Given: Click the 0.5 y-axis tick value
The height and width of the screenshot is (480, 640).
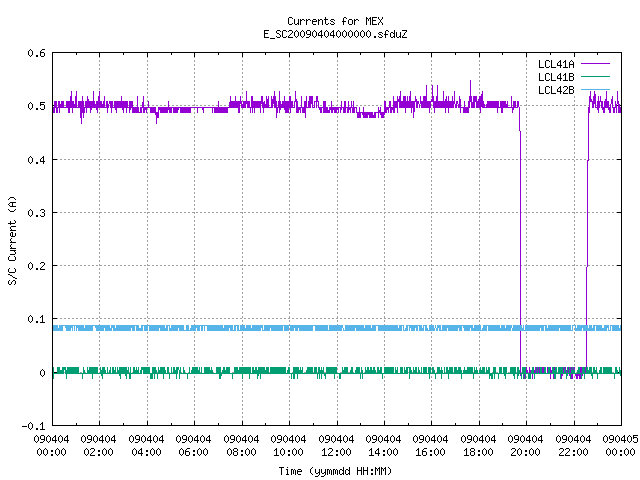Looking at the screenshot, I should coord(36,106).
